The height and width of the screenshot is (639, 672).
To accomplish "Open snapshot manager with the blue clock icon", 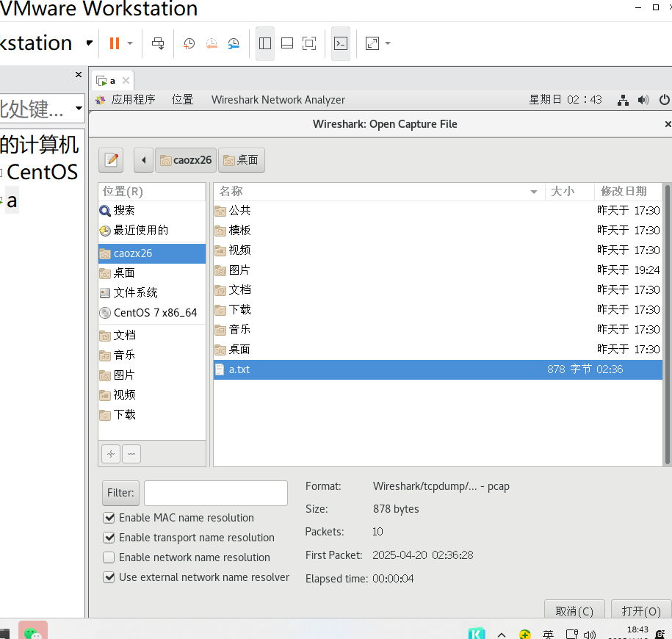I will coord(234,43).
